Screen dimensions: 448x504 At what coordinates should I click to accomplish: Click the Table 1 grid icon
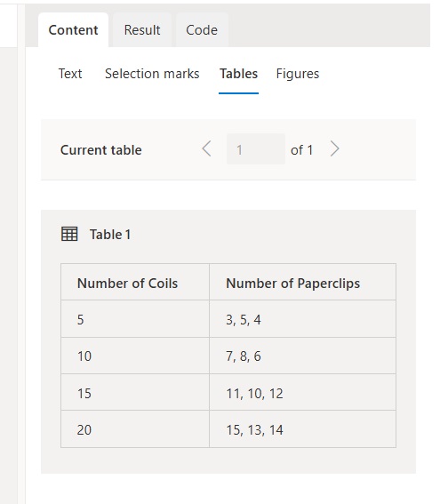[x=69, y=234]
